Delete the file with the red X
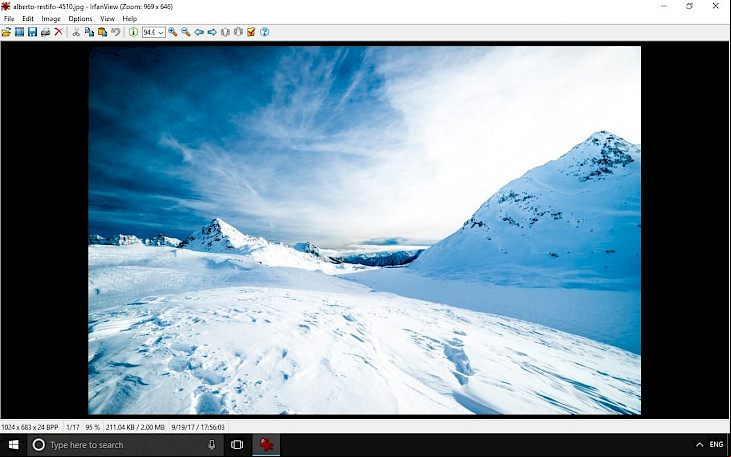 pyautogui.click(x=58, y=32)
